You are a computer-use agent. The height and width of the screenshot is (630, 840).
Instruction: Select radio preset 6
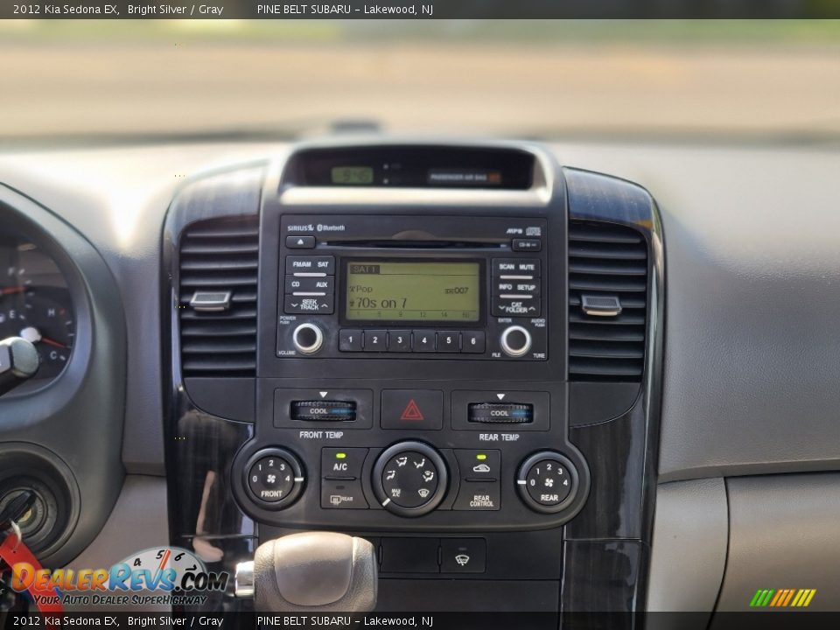pyautogui.click(x=473, y=341)
